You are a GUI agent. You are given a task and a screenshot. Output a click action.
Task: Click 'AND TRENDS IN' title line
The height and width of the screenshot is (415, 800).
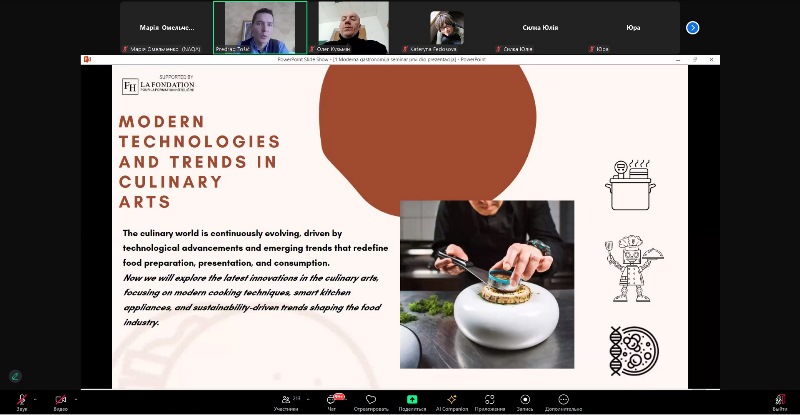click(x=198, y=162)
